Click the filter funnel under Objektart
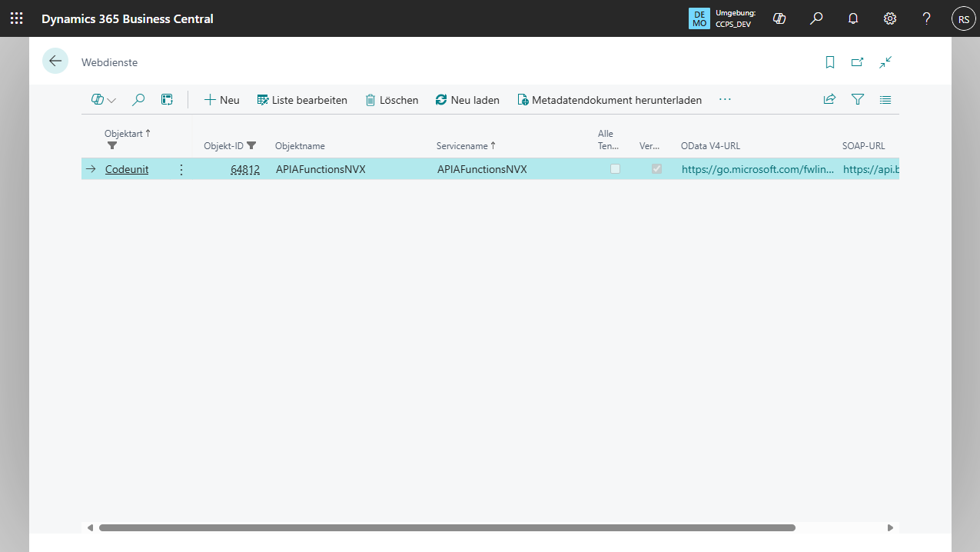The width and height of the screenshot is (980, 552). (x=112, y=145)
